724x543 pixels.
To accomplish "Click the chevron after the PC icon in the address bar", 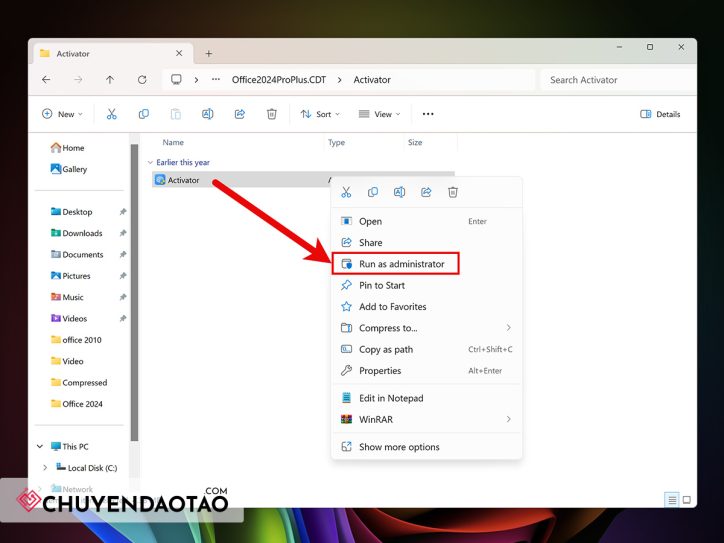I will pyautogui.click(x=196, y=80).
